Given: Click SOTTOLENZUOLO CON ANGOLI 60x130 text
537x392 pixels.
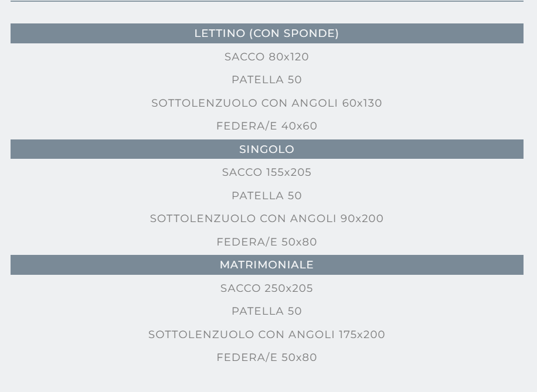Looking at the screenshot, I should pyautogui.click(x=267, y=103).
